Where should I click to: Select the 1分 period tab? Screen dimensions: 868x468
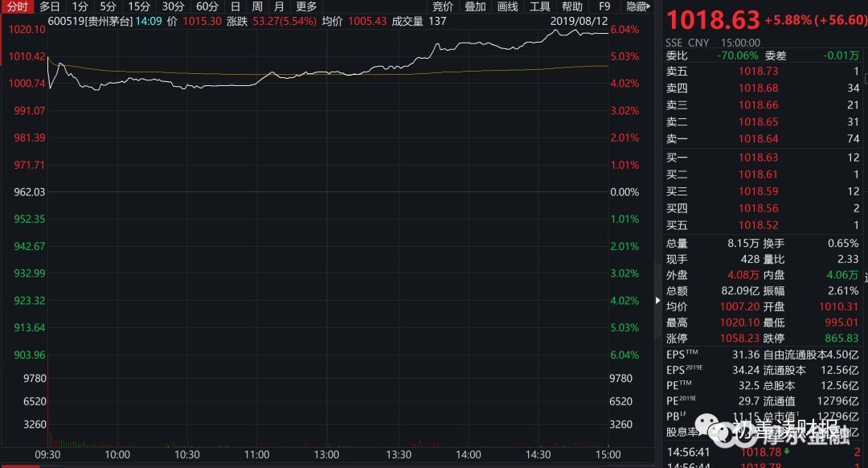80,6
